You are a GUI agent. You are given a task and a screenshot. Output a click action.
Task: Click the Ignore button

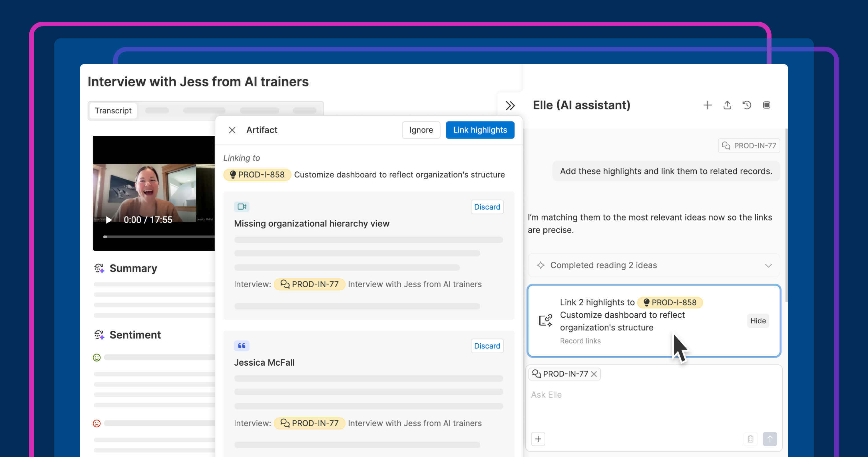[x=421, y=130]
